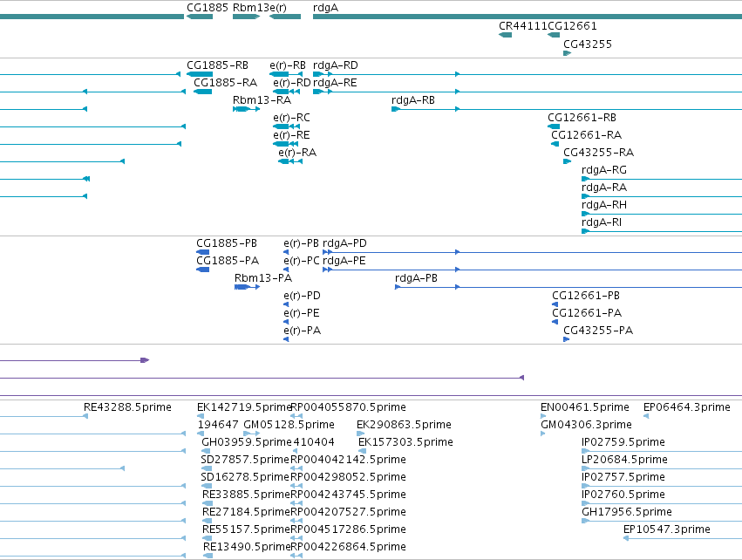Select EST EK290863.5prime
Image resolution: width=742 pixels, height=560 pixels.
point(404,425)
